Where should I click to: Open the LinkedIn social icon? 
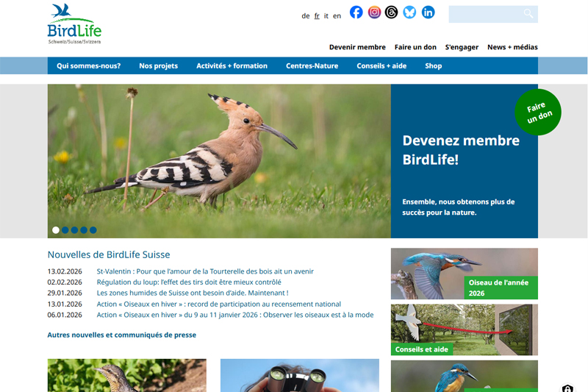[x=428, y=13]
